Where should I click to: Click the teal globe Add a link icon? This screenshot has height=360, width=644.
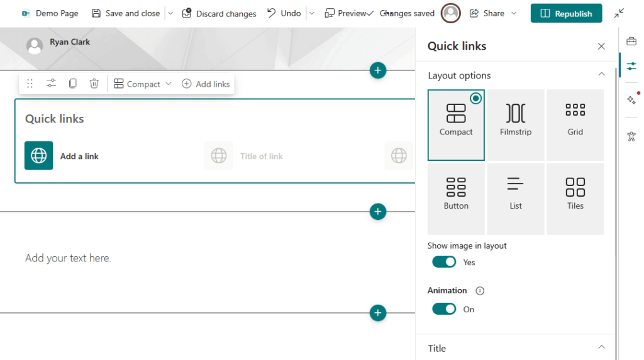38,156
